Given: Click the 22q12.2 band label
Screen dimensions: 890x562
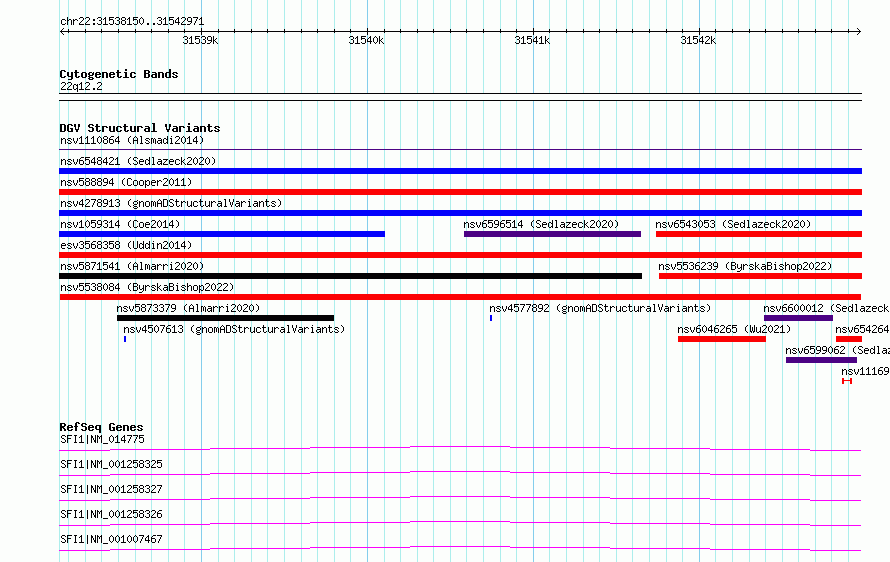Looking at the screenshot, I should click(81, 86).
